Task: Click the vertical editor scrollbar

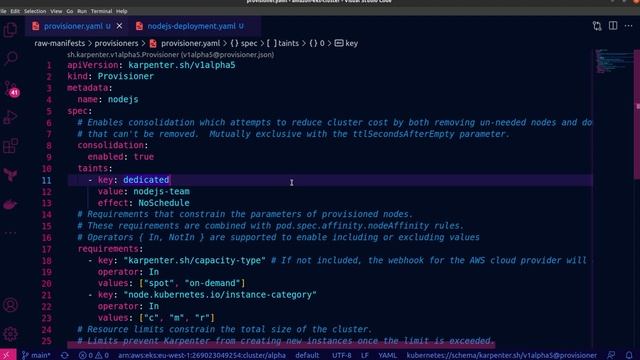Action: 637,114
